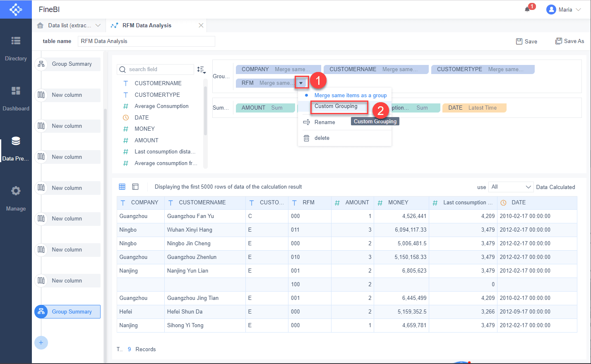Click the text-type icon beside CUSTOMERNAME field
Viewport: 591px width, 364px height.
click(126, 83)
